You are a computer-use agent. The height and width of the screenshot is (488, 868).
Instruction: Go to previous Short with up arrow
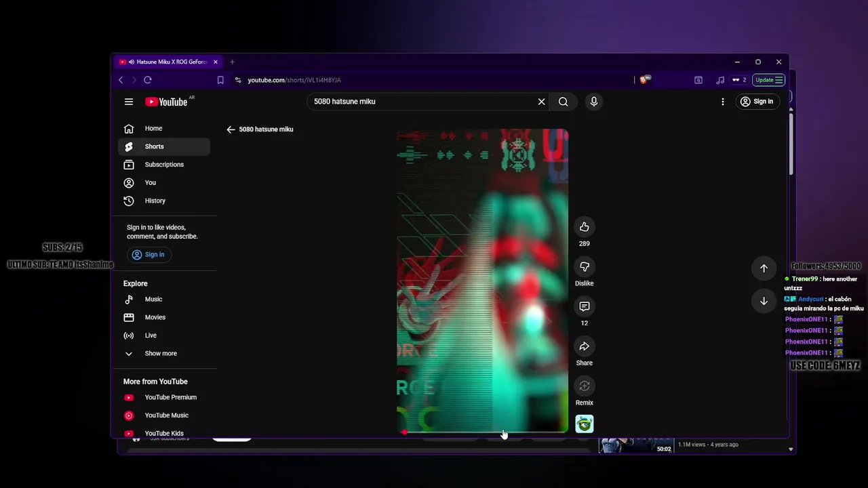pyautogui.click(x=764, y=268)
